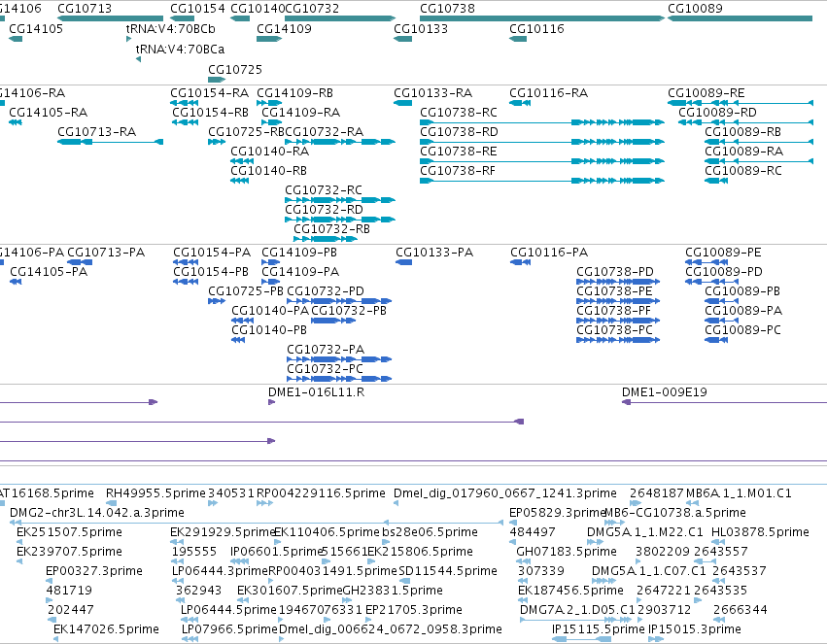827x644 pixels.
Task: Select feature 202447
Action: [x=71, y=610]
